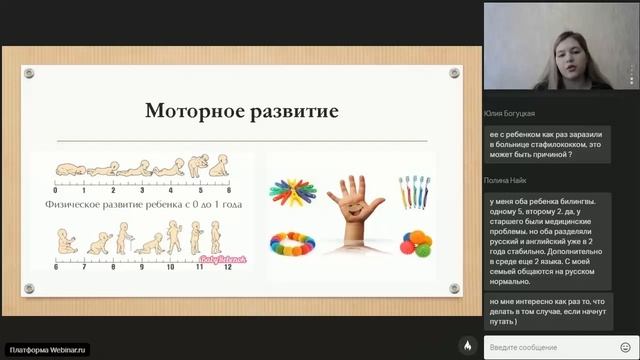Click the slide title 'Моторное развитие'
Viewport: 640px width, 360px height.
pos(242,111)
